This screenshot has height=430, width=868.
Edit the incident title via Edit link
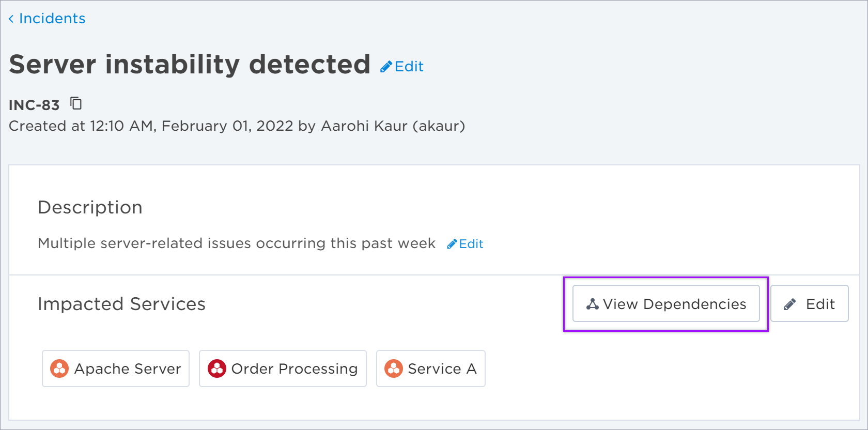point(402,67)
